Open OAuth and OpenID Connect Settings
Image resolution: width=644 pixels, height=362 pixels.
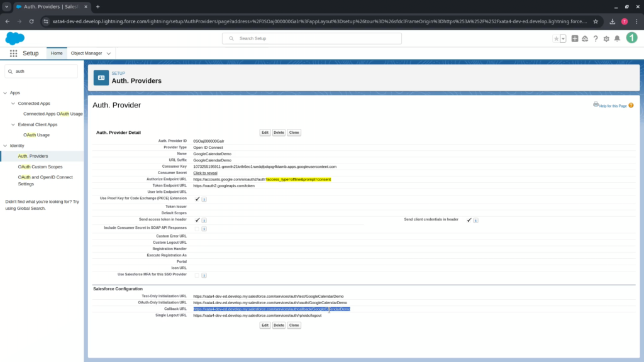[45, 180]
